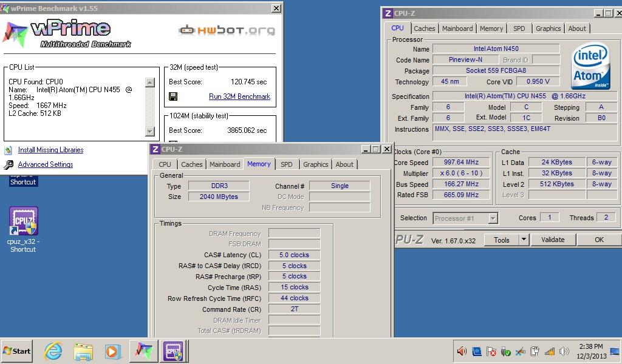Click the memory Type value DDR3
Image resolution: width=622 pixels, height=364 pixels.
[219, 186]
